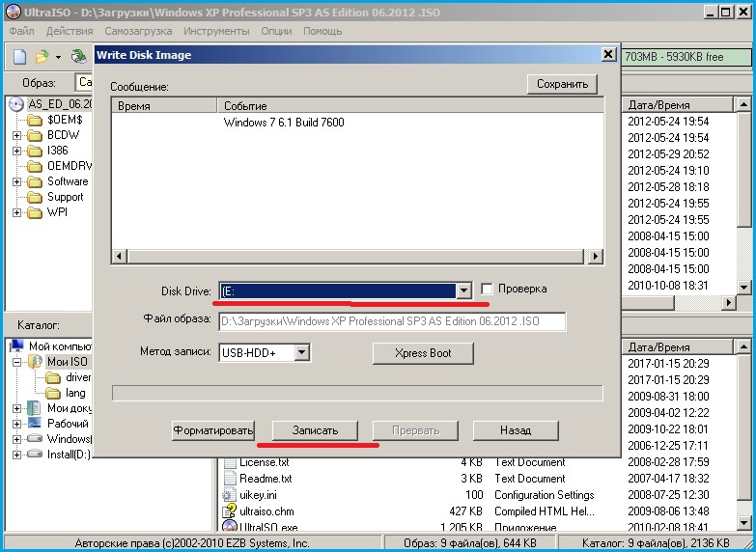Expand the Рабочий стол node
756x552 pixels.
16,424
